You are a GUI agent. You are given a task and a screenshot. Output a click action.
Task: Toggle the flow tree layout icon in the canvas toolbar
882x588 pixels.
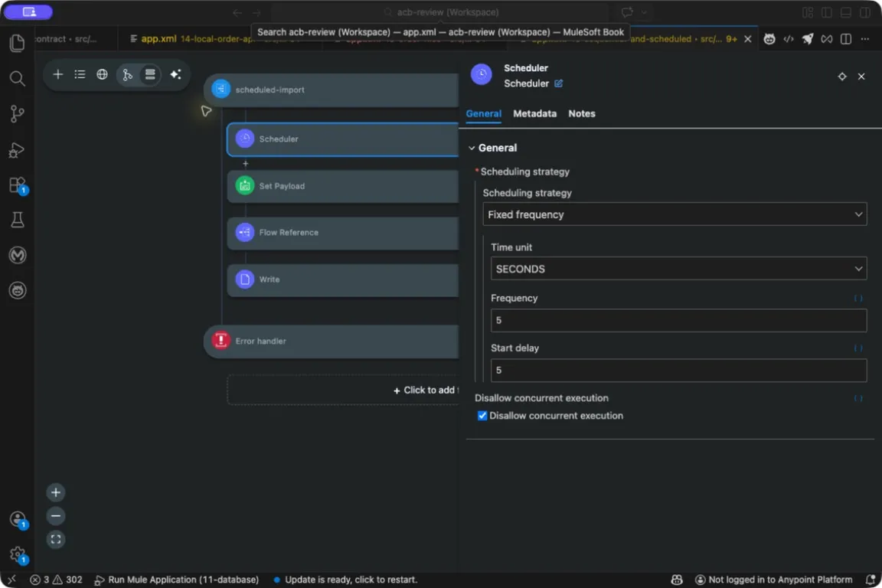(x=127, y=74)
